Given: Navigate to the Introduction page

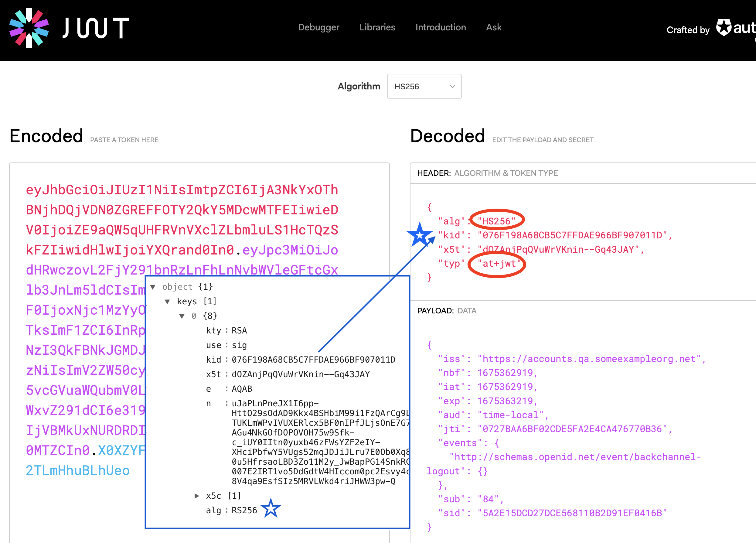Looking at the screenshot, I should click(440, 27).
